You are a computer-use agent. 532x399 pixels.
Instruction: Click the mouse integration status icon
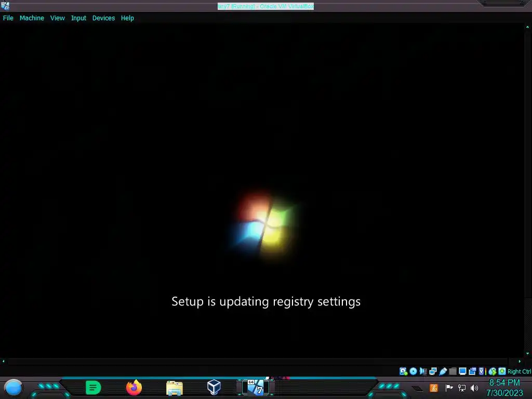pos(493,371)
